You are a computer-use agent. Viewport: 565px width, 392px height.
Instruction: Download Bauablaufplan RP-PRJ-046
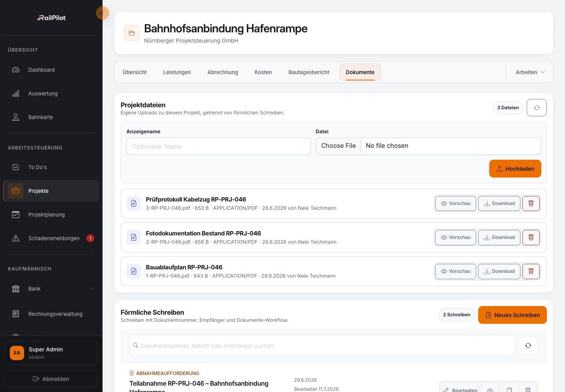pos(499,271)
